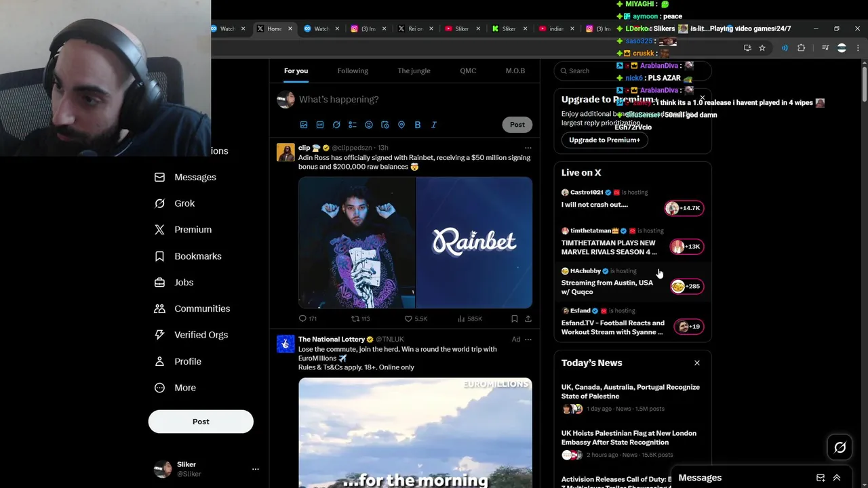The width and height of the screenshot is (868, 488).
Task: Schedule the post with calendar icon
Action: 385,125
